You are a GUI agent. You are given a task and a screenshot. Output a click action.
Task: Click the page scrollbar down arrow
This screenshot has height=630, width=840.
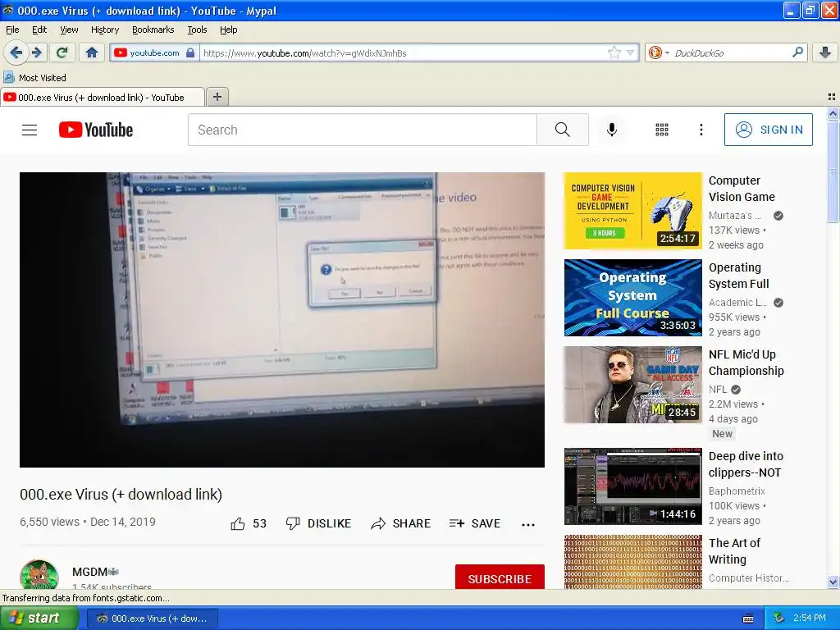point(833,582)
